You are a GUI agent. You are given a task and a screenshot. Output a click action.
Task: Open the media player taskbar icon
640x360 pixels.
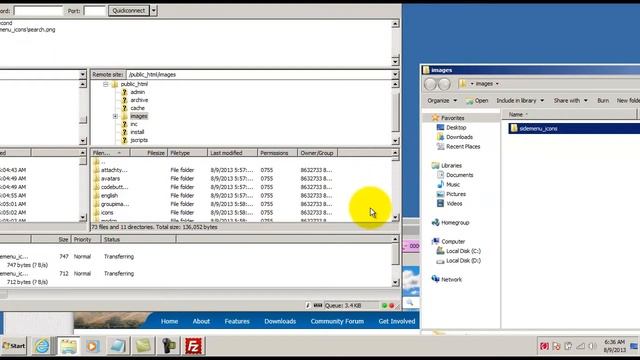pos(93,346)
